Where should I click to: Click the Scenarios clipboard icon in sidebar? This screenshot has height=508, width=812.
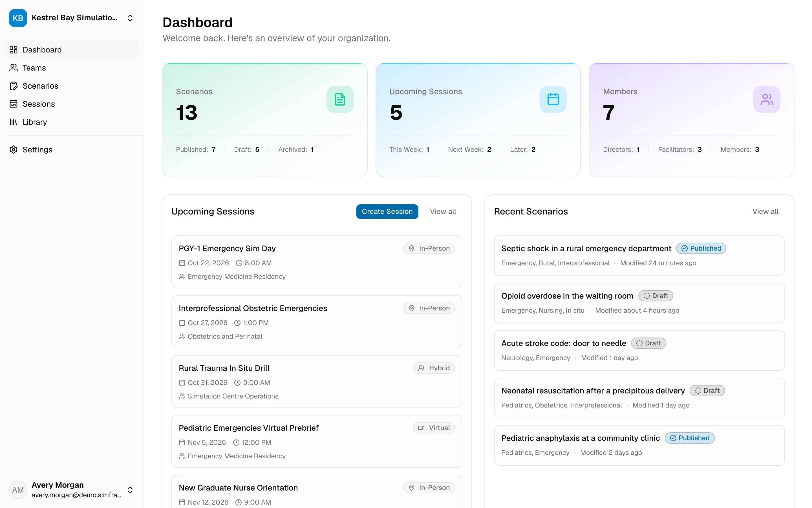pos(14,86)
